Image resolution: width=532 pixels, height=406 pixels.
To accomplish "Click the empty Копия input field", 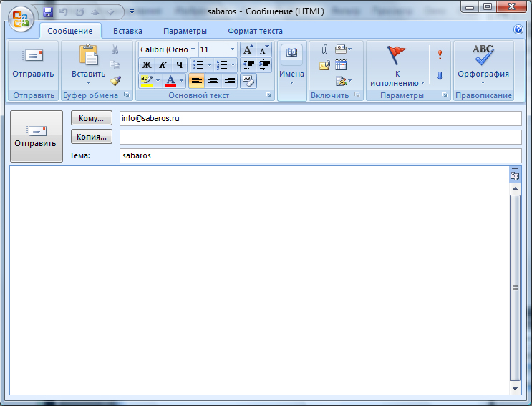I will tap(320, 137).
